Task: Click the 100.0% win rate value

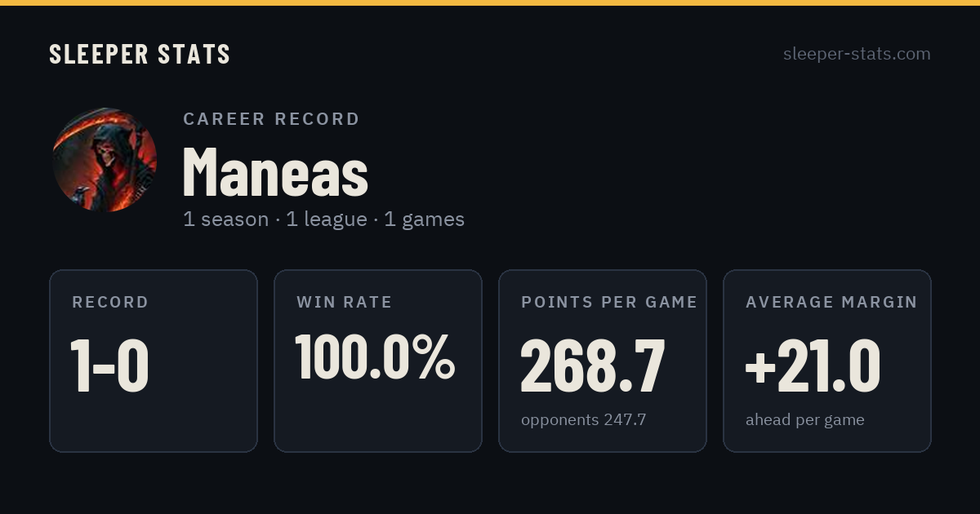Action: pos(375,356)
